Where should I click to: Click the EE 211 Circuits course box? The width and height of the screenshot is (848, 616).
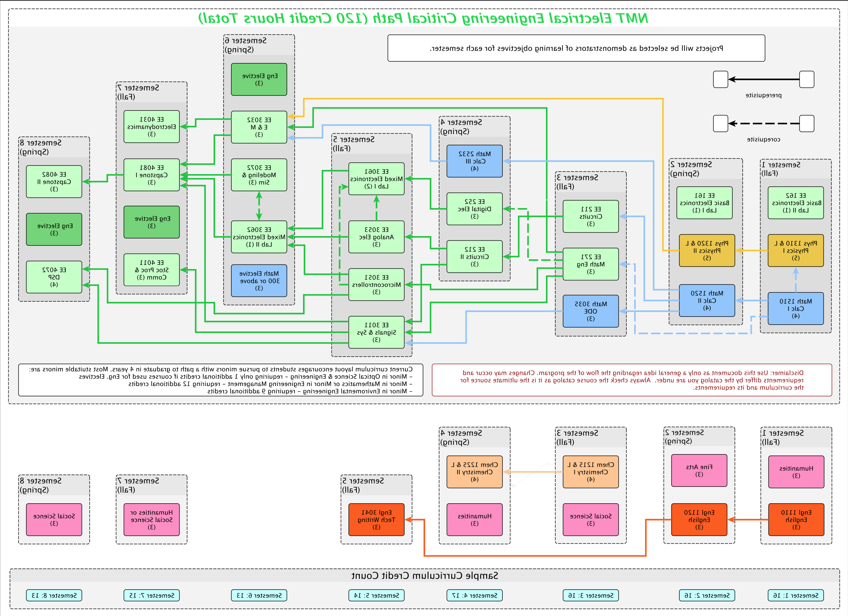(x=591, y=216)
